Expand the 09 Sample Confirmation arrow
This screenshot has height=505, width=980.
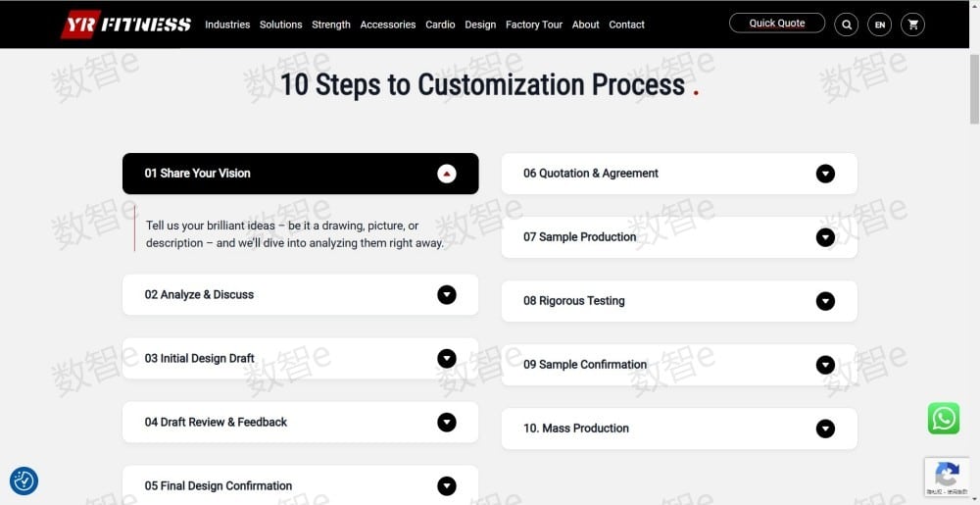tap(825, 365)
